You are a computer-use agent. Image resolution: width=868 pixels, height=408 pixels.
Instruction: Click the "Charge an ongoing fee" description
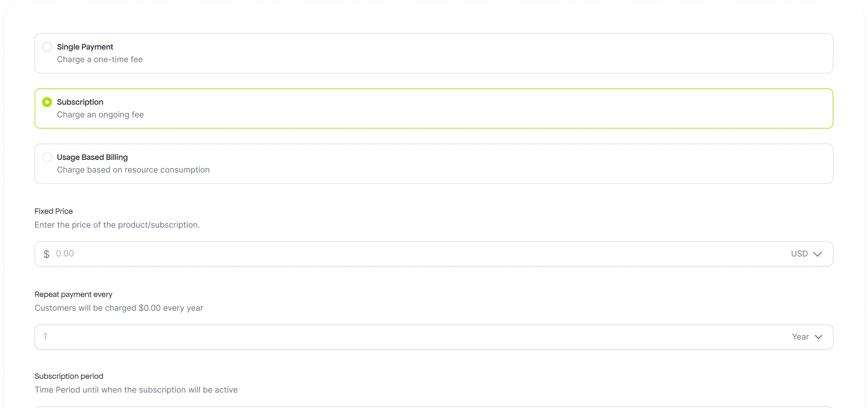click(100, 115)
